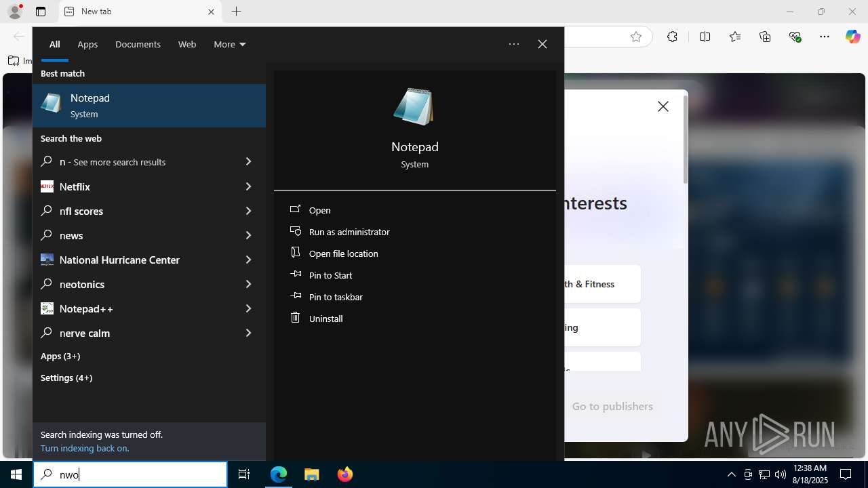Expand arrow next to National Hurricane Center
This screenshot has width=868, height=488.
(x=248, y=260)
